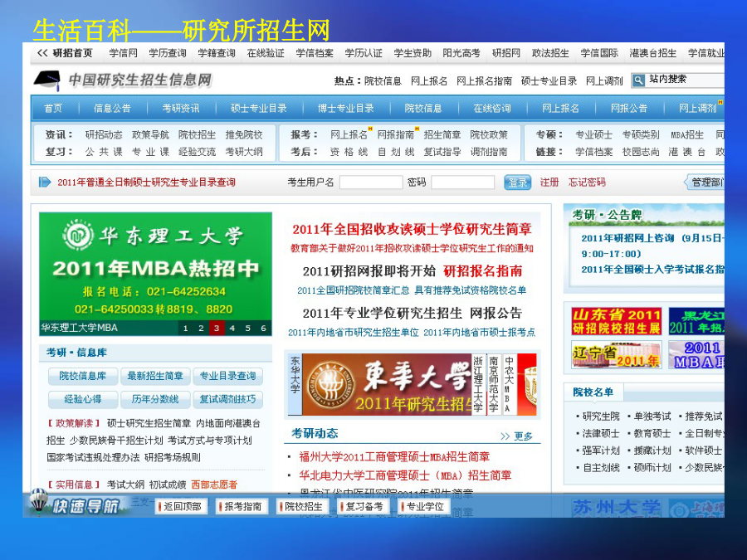Open 在线验证 in the top bar
747x560 pixels.
pyautogui.click(x=266, y=53)
